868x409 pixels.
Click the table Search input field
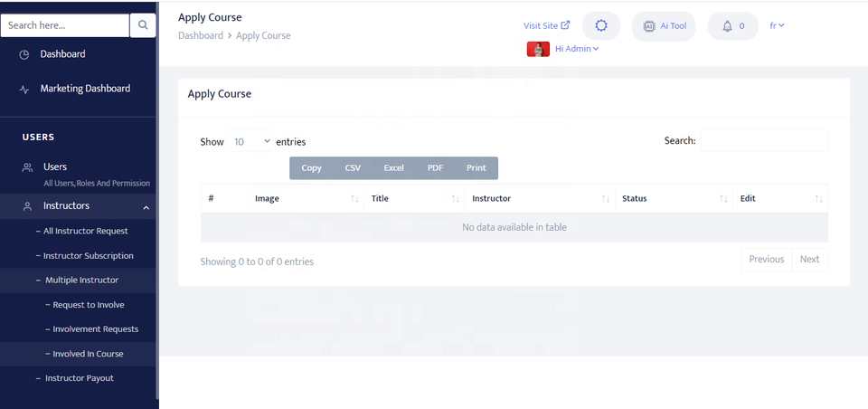click(763, 141)
